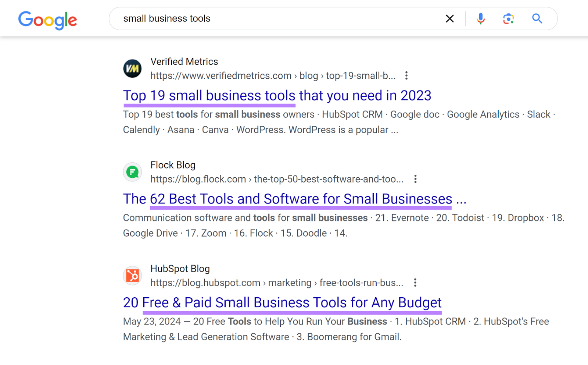Activate voice search with the microphone icon
Screen dimensions: 588x365
click(480, 18)
